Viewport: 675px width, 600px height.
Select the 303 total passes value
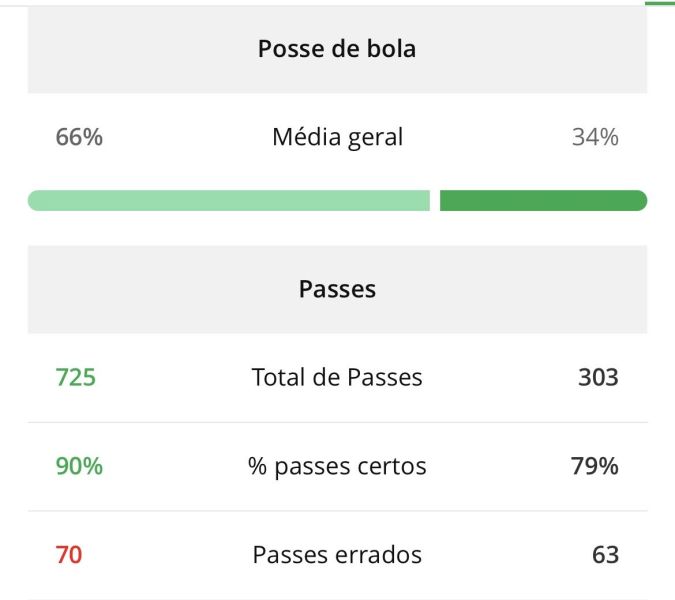(598, 377)
